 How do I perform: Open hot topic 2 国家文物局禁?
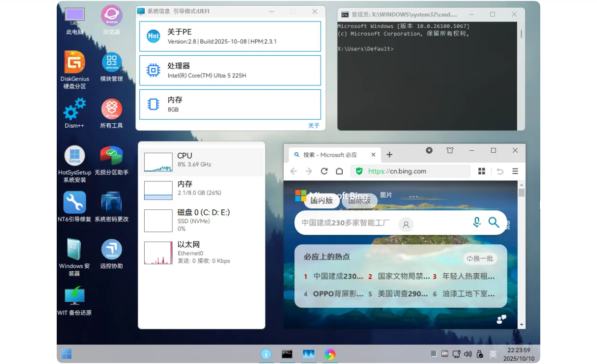(x=399, y=277)
